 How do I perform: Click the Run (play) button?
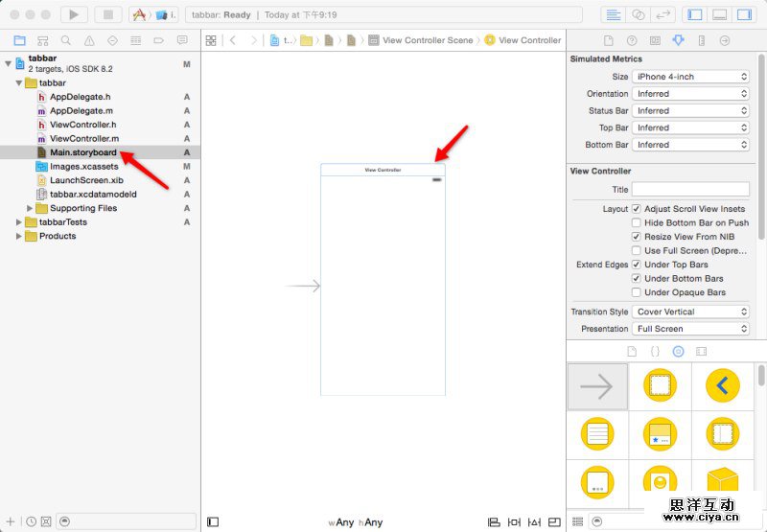tap(74, 15)
